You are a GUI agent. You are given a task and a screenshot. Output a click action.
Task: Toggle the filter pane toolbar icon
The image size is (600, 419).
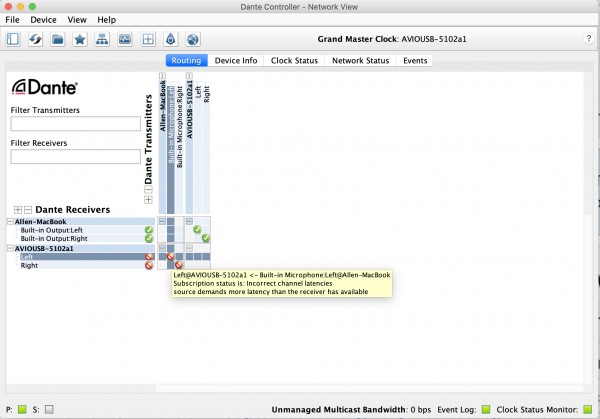pos(13,39)
